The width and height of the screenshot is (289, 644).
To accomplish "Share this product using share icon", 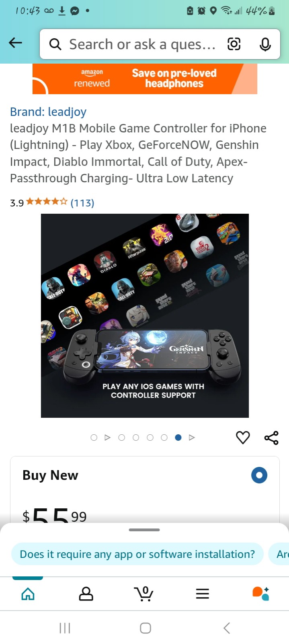I will click(271, 438).
